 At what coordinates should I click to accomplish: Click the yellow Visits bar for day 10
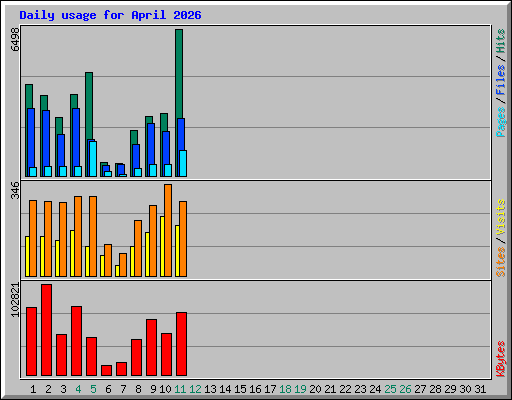162,246
